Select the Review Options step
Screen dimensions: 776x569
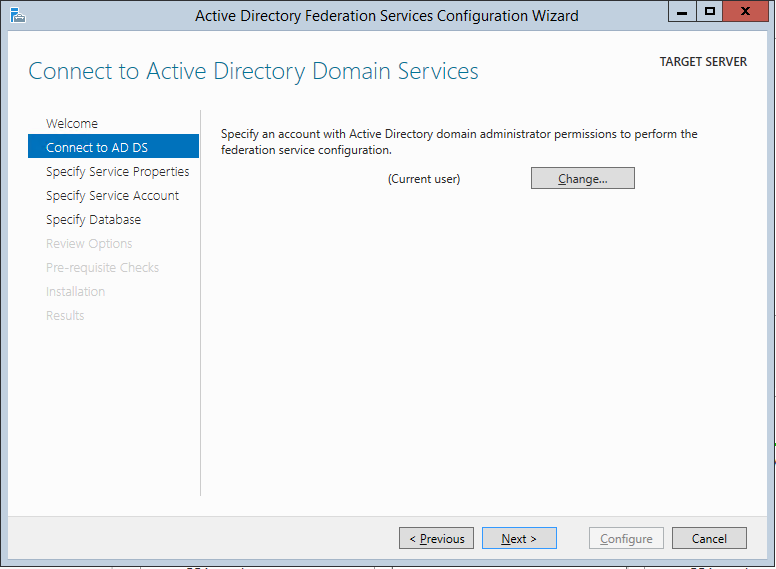(x=89, y=244)
